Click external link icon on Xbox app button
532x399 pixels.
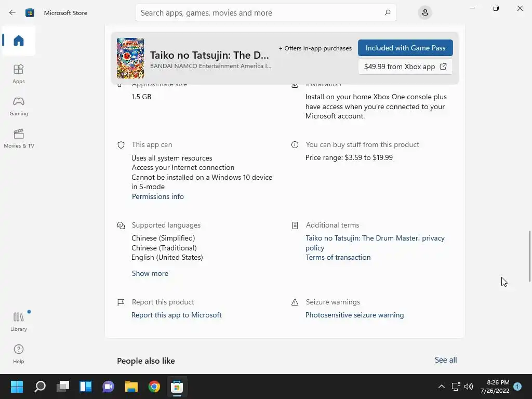click(x=443, y=66)
